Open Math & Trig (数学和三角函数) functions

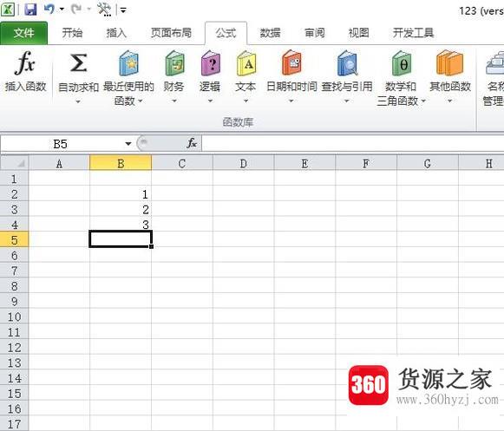[x=401, y=63]
